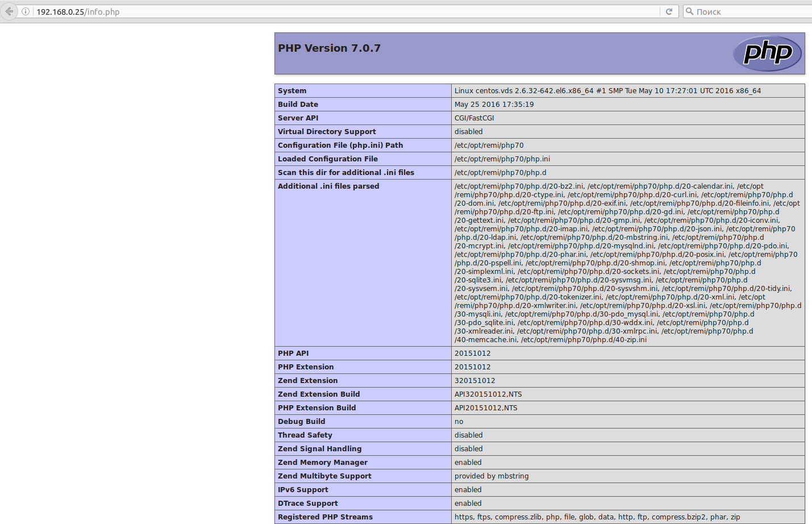Select the PHP Version 7.0.7 heading
The image size is (812, 524).
click(x=329, y=48)
